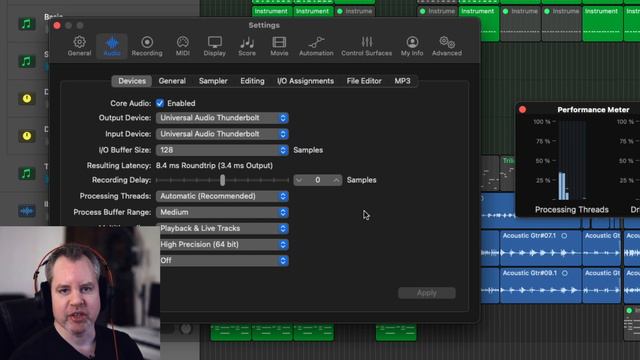
Task: Switch to I/O Assignments tab
Action: click(x=305, y=81)
